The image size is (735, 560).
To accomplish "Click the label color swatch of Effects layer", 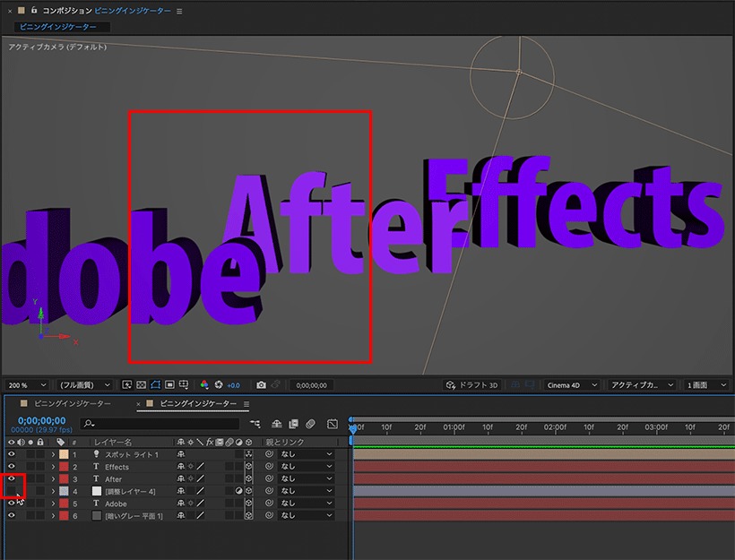I will [x=64, y=467].
